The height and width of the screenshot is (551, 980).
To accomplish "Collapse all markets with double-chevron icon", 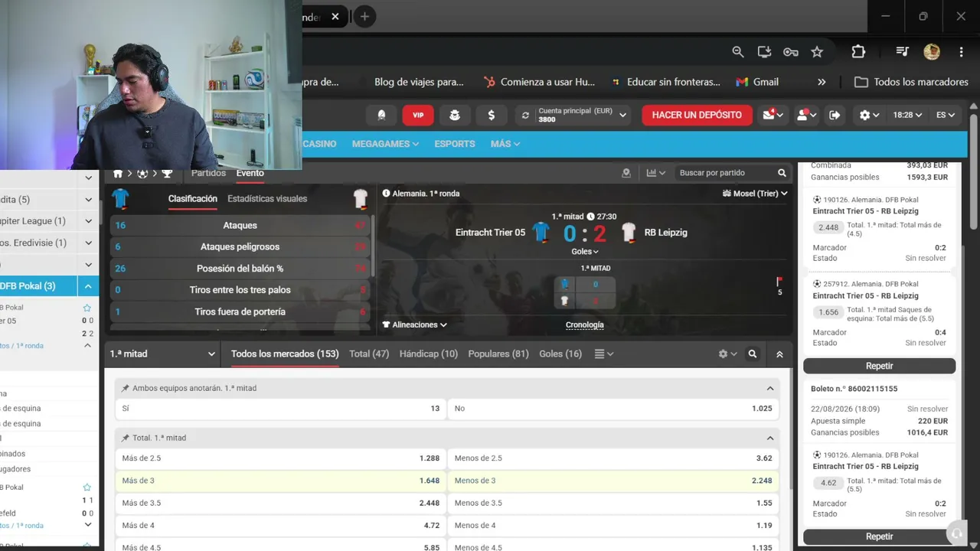I will [x=779, y=354].
